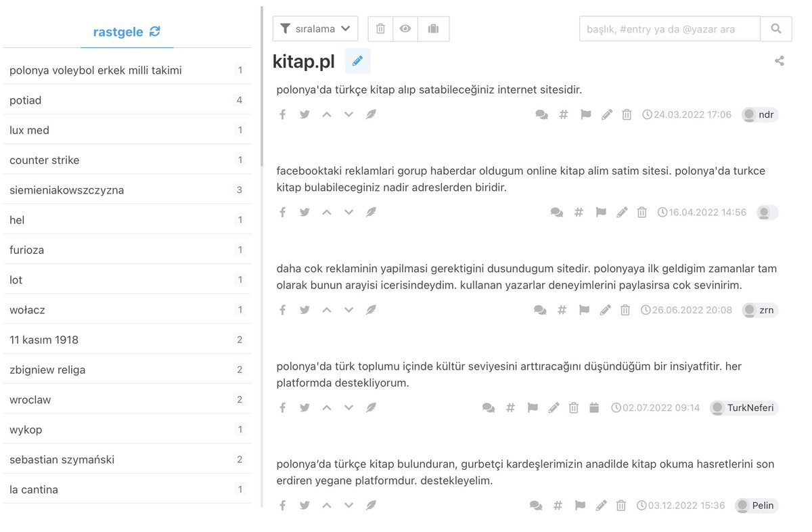Click the leaf icon on Pelin's entry
The image size is (812, 532).
[371, 505]
